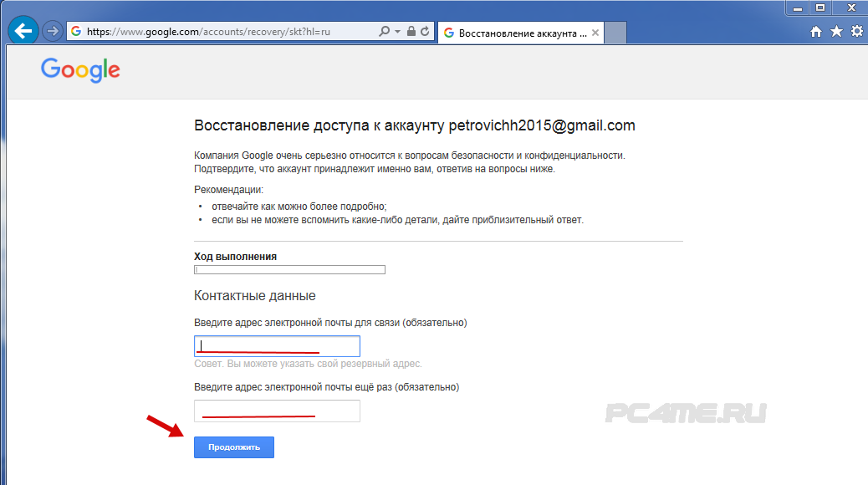Click label Введите адрес электронной почты ещё раз

pos(327,387)
